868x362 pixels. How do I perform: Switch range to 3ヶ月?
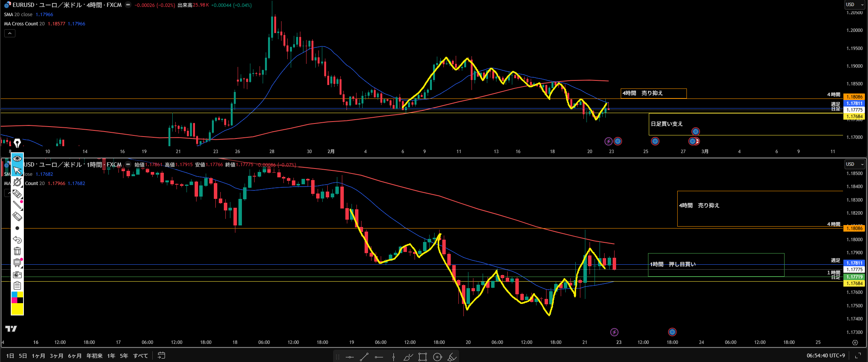click(x=57, y=356)
